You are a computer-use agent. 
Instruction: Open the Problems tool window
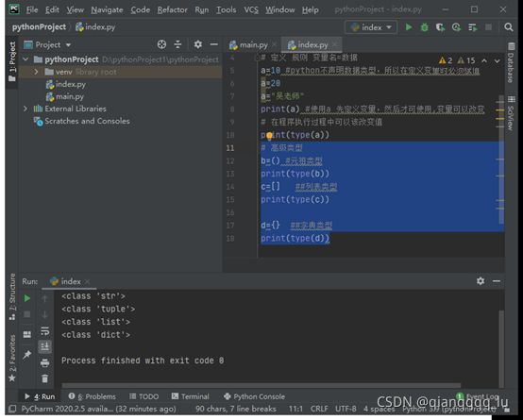click(93, 396)
